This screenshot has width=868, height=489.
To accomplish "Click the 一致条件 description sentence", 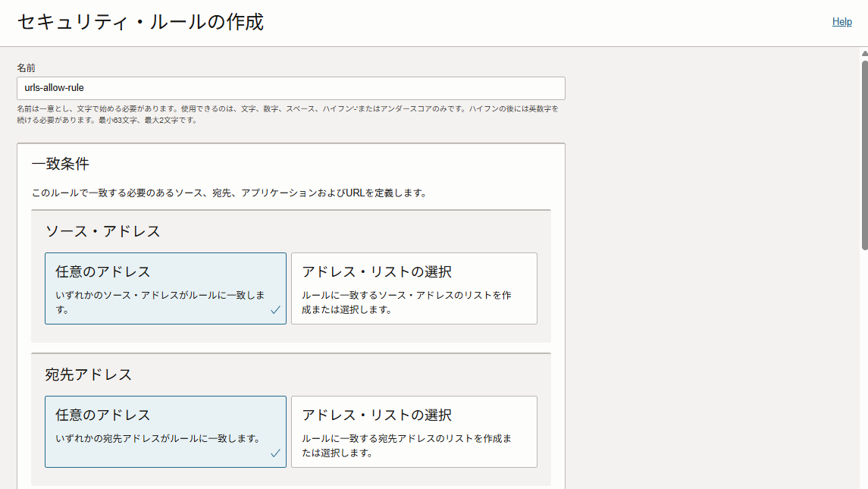I will [x=229, y=193].
